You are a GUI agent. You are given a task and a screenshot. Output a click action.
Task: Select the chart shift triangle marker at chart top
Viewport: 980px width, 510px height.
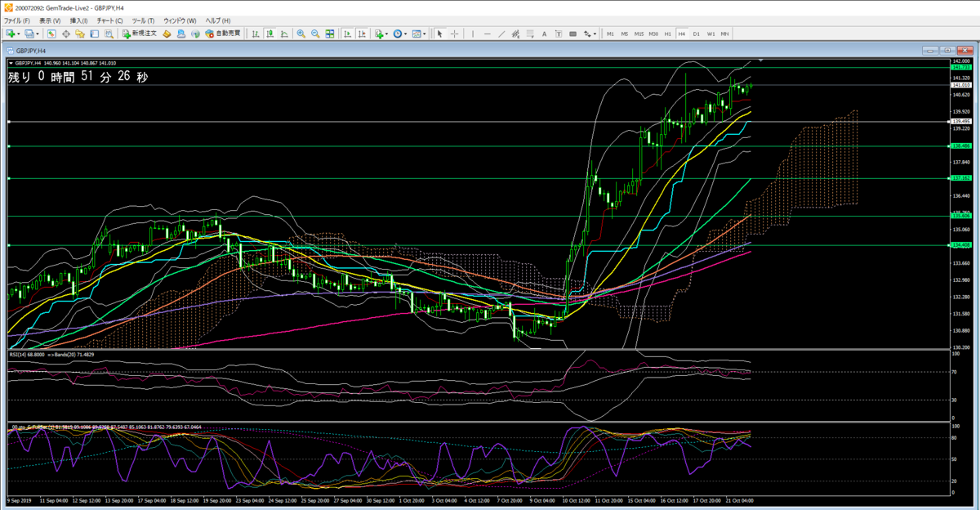click(x=761, y=60)
